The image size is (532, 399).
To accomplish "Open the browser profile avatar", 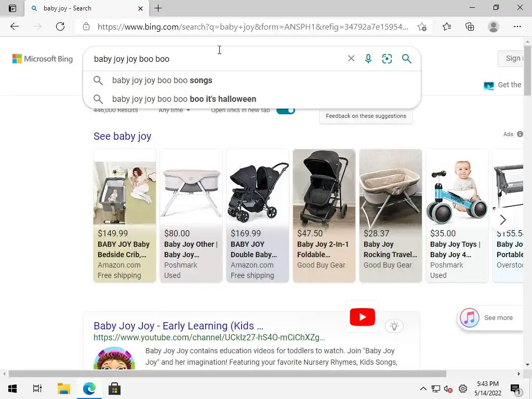I will point(494,26).
